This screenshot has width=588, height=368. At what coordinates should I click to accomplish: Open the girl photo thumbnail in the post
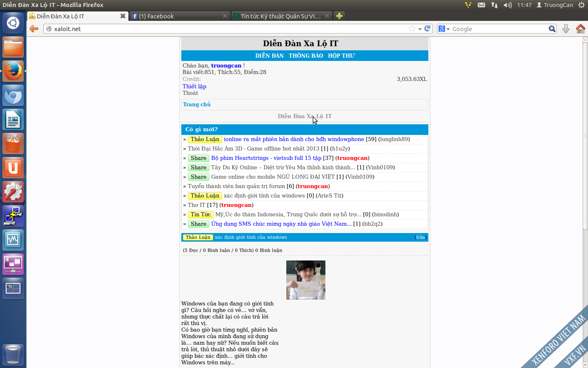[306, 280]
